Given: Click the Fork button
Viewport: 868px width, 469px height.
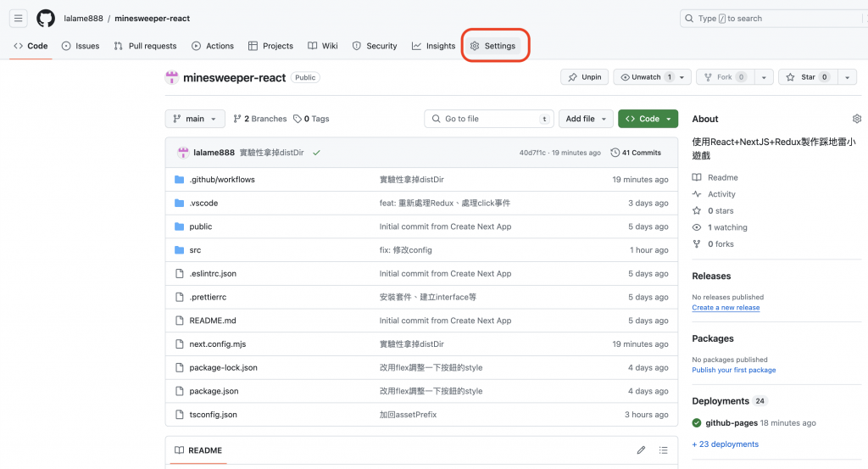Looking at the screenshot, I should [x=726, y=77].
